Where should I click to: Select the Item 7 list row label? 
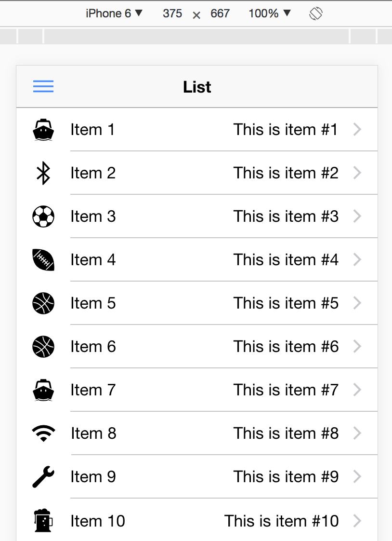tap(93, 390)
